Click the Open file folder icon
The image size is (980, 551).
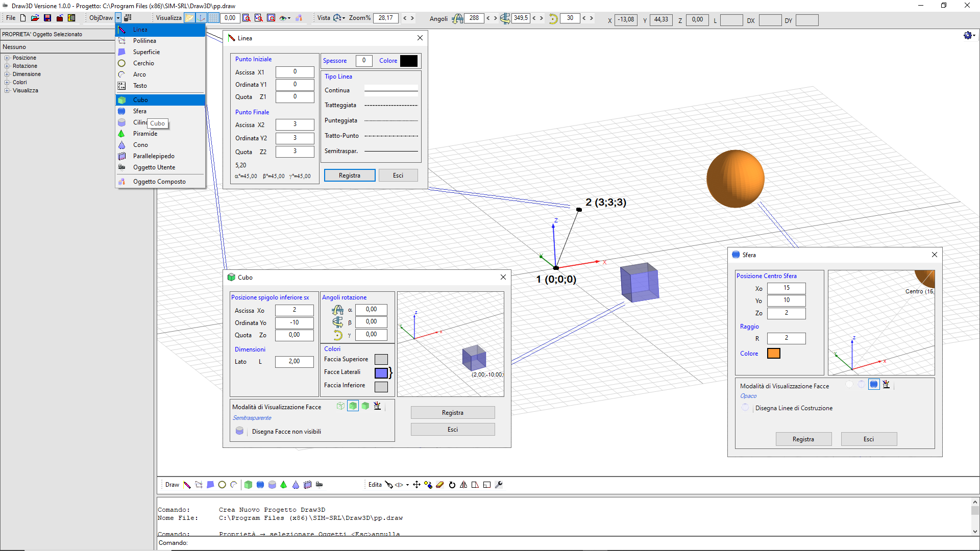[35, 18]
